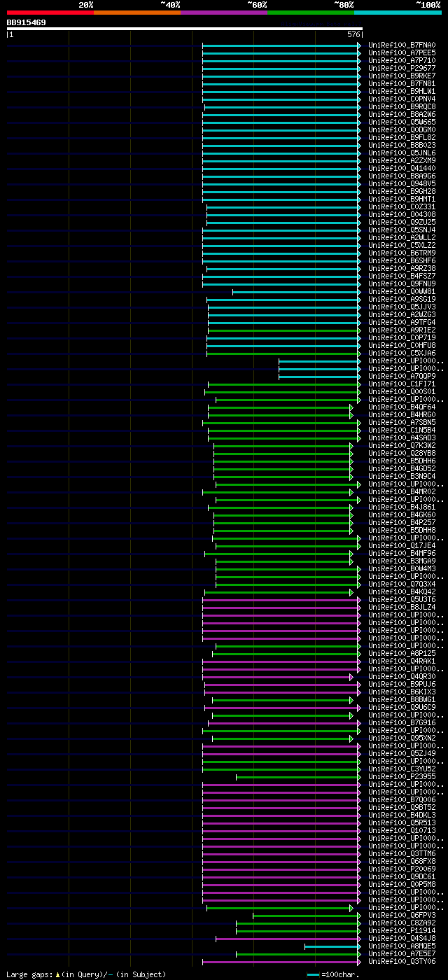Image resolution: width=448 pixels, height=980 pixels.
Task: Click the green alignment bar for UniRef100_A9RIE2
Action: tap(284, 330)
